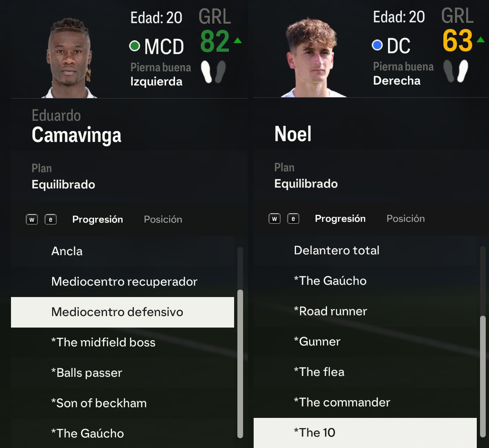Image resolution: width=489 pixels, height=448 pixels.
Task: Click Camavinga's progression list scrollbar
Action: click(240, 362)
